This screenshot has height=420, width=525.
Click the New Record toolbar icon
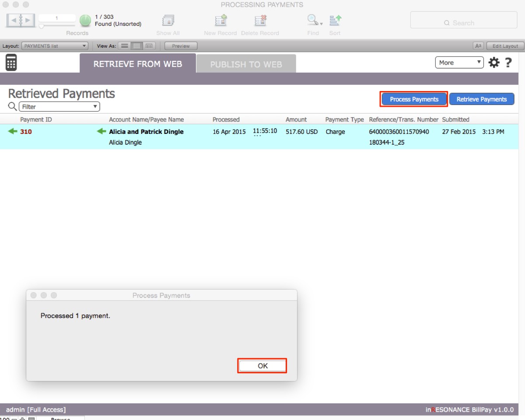(220, 21)
